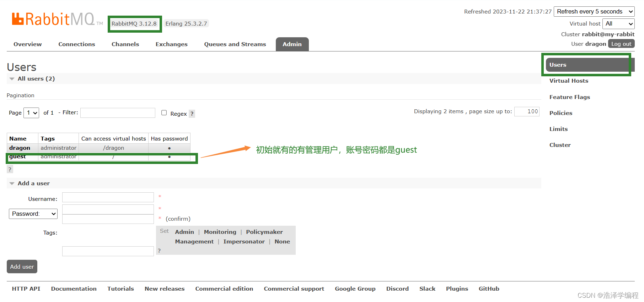Set the Policymaker tag
Screen dimensions: 644x302
coord(264,232)
